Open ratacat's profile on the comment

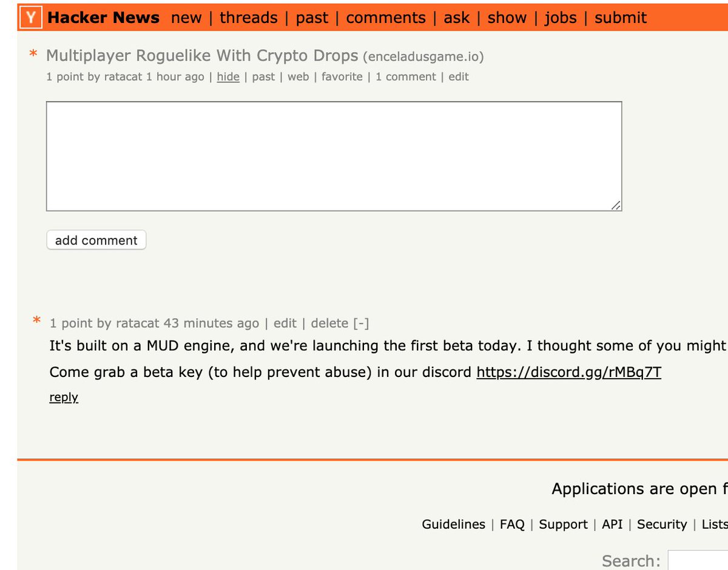click(138, 323)
